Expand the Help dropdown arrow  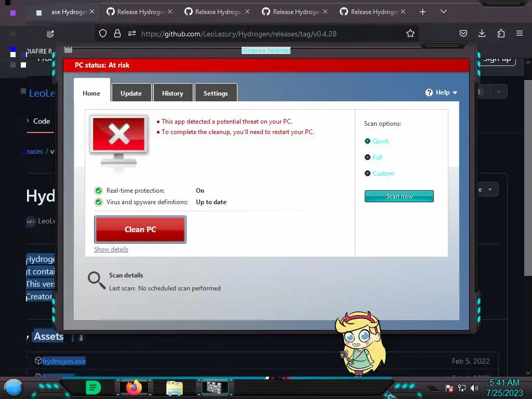click(x=455, y=92)
